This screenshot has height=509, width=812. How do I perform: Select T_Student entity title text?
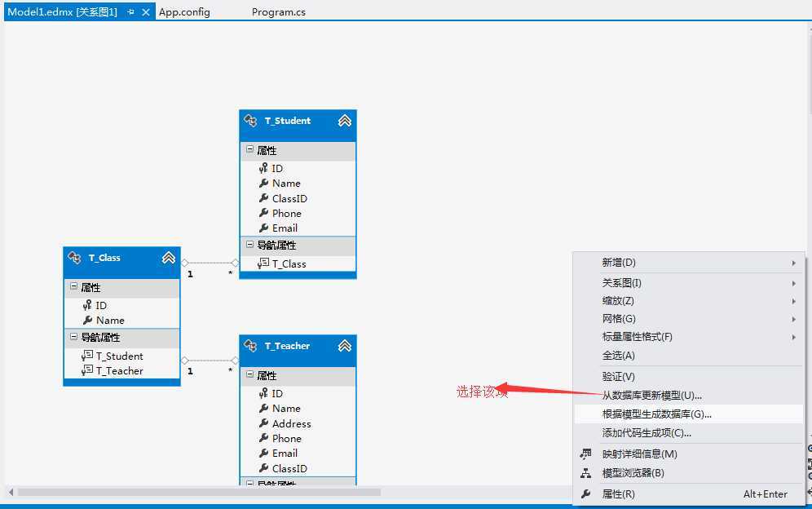tap(288, 121)
